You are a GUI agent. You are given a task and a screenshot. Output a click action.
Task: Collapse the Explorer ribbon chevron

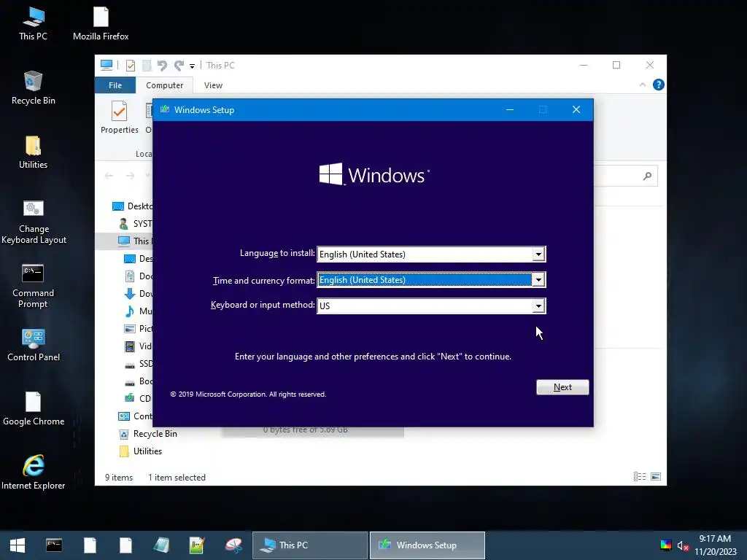click(642, 85)
